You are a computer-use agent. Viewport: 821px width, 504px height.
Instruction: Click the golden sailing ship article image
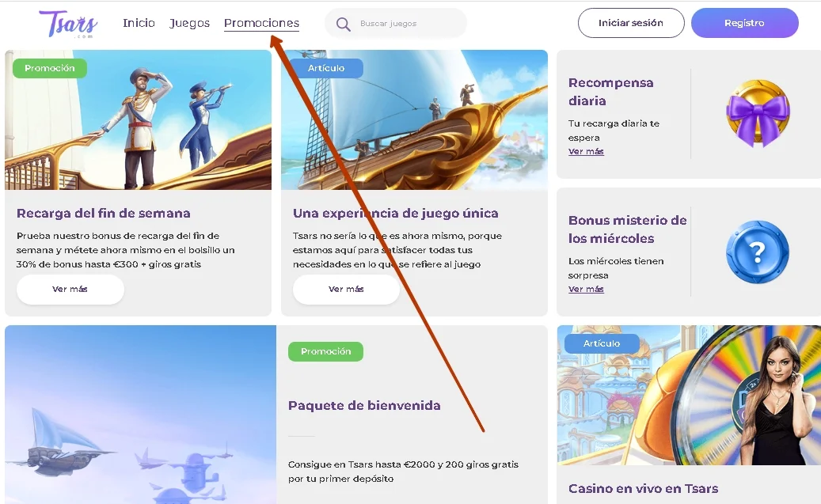(414, 119)
